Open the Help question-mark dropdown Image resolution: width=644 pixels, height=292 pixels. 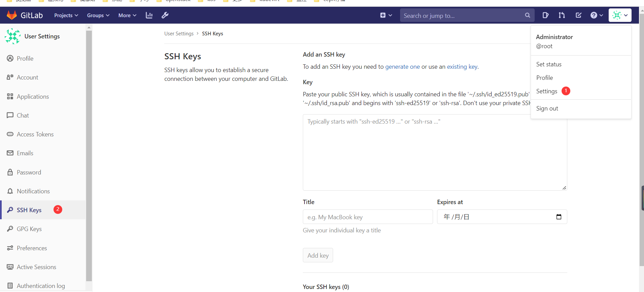(597, 15)
